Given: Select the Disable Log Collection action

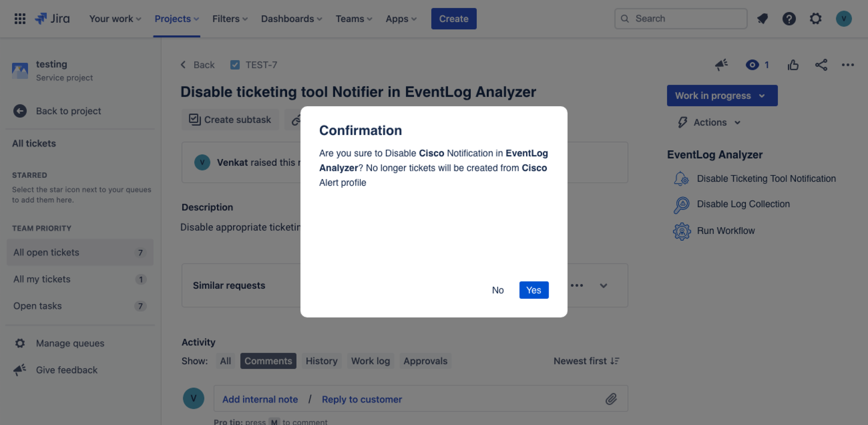Looking at the screenshot, I should click(x=743, y=204).
